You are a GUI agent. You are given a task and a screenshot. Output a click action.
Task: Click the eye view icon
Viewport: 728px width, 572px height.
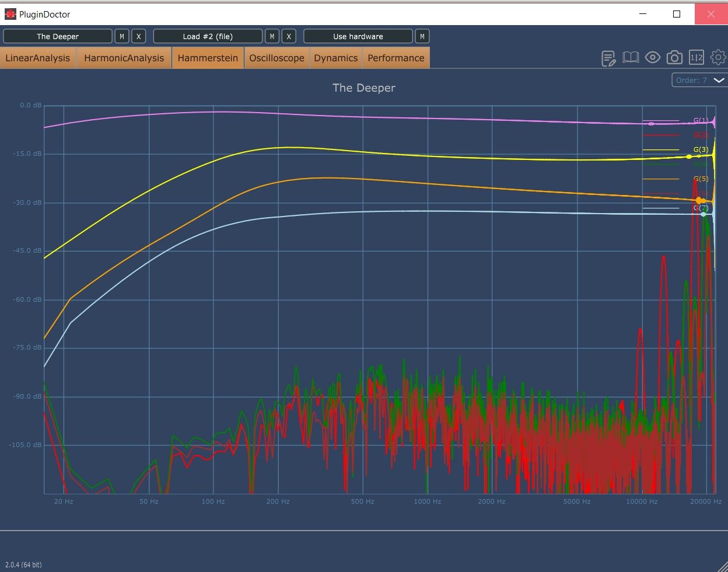[x=653, y=57]
